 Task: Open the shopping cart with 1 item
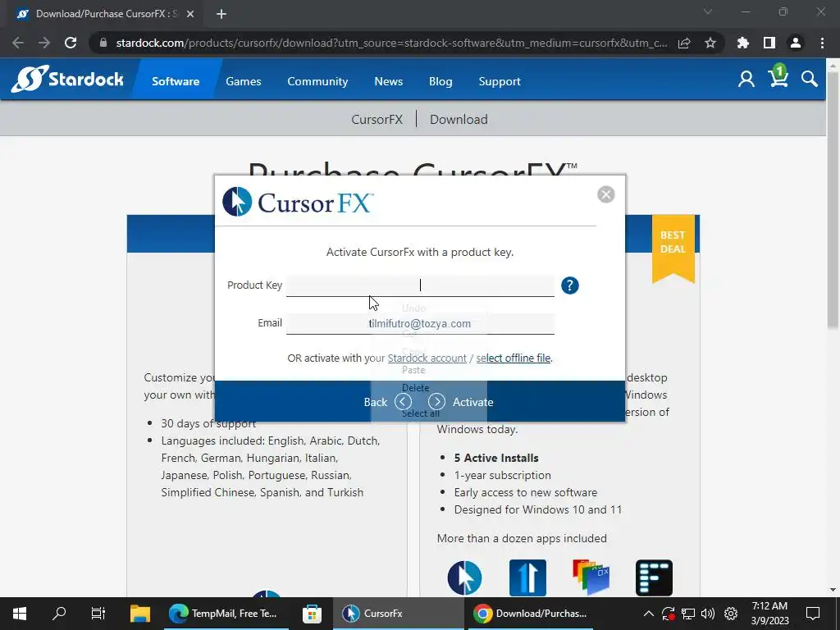point(778,76)
